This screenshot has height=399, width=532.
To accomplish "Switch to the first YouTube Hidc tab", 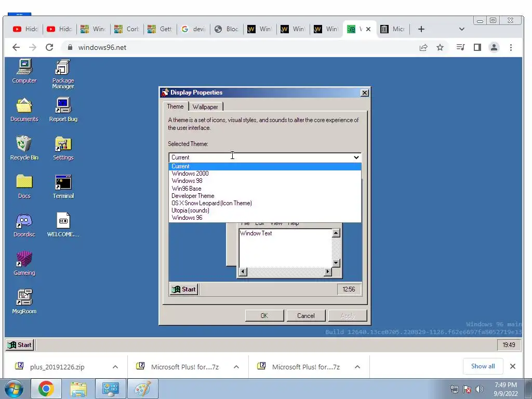I will 25,29.
